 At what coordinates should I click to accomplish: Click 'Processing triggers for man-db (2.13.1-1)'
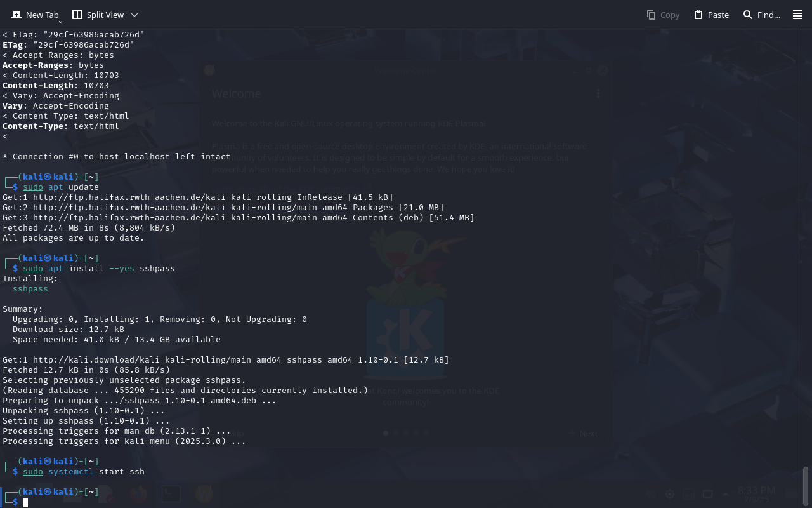[x=117, y=431]
